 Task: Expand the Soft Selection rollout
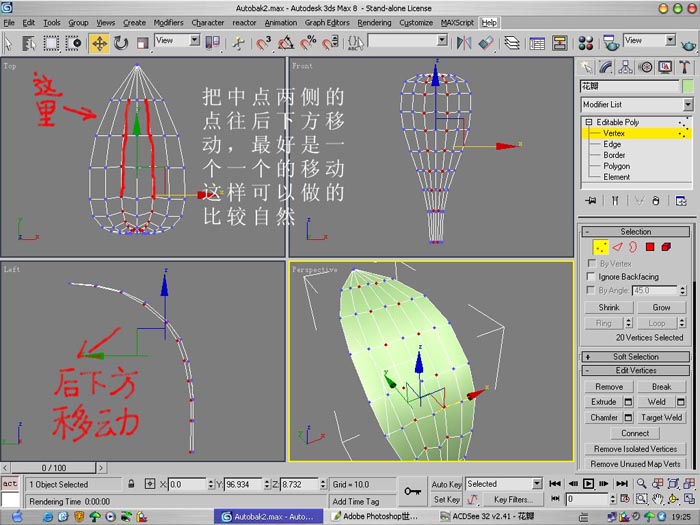pos(636,357)
